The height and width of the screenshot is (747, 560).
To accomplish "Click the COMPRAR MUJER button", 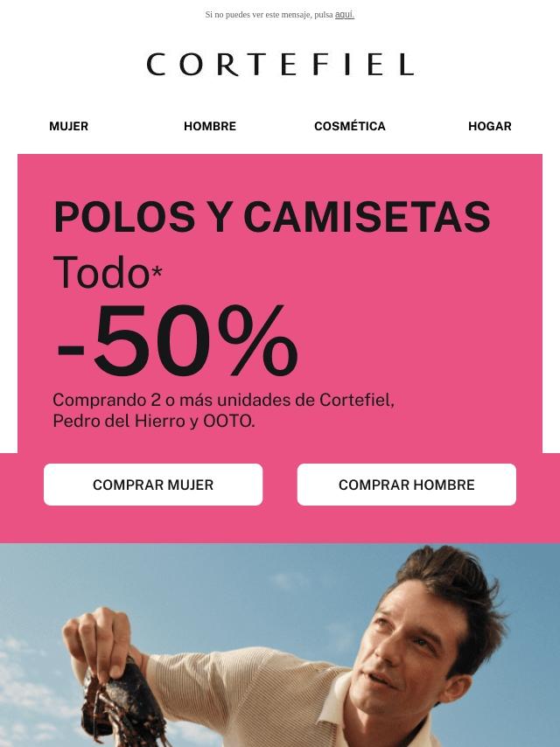I will [153, 485].
